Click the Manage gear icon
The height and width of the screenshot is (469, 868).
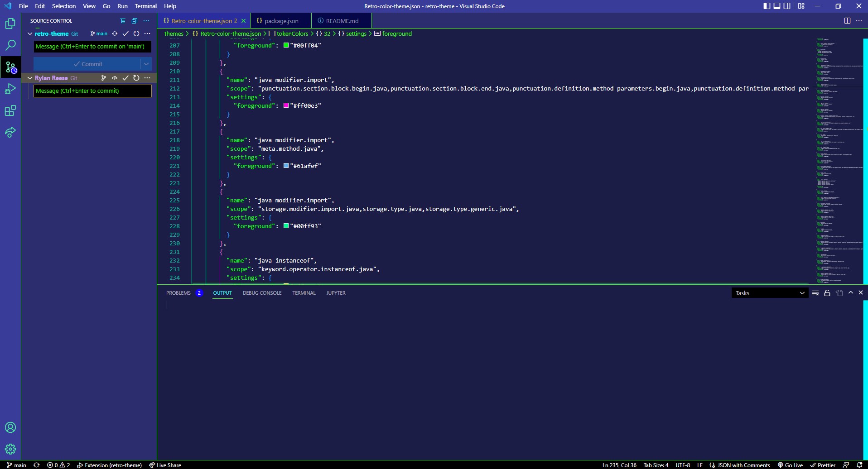(10, 449)
